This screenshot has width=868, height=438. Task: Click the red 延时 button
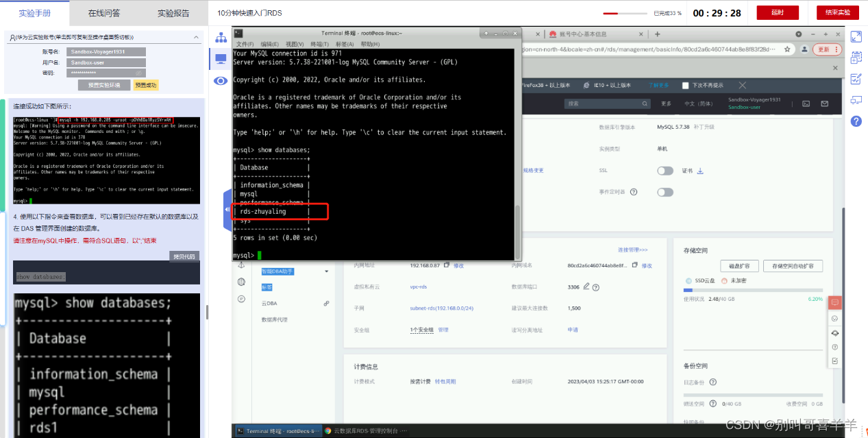point(777,12)
